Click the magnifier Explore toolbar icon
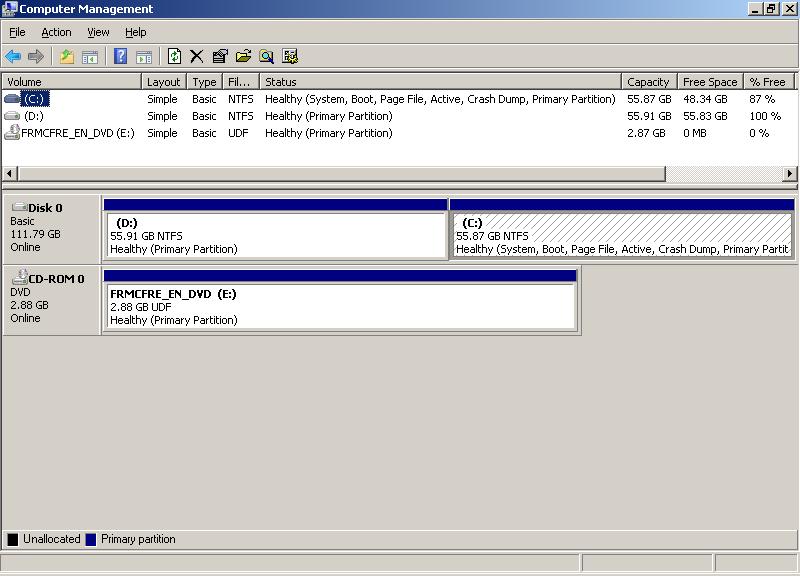 [266, 57]
